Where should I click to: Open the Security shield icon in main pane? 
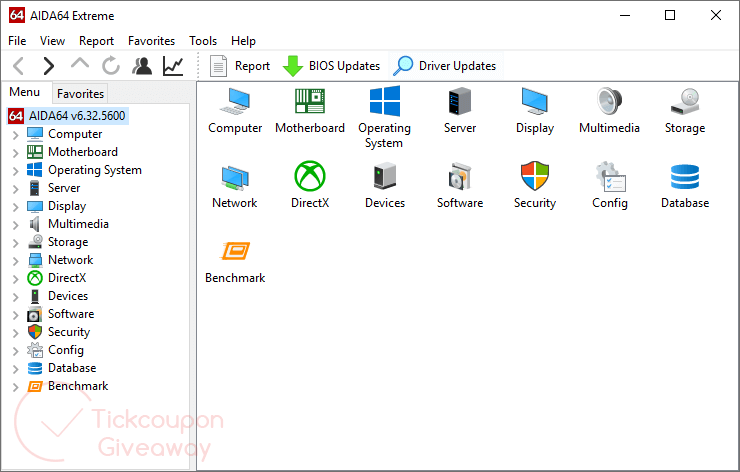(535, 176)
